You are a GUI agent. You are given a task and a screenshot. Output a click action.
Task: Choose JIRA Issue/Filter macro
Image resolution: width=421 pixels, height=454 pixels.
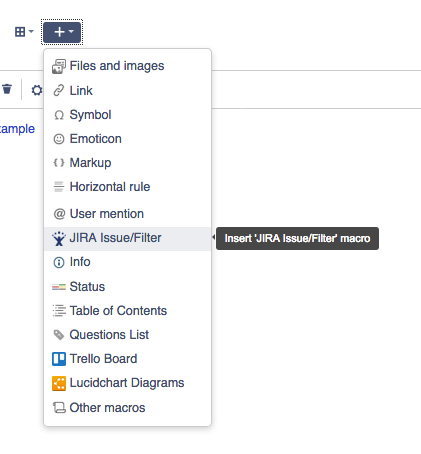click(127, 238)
